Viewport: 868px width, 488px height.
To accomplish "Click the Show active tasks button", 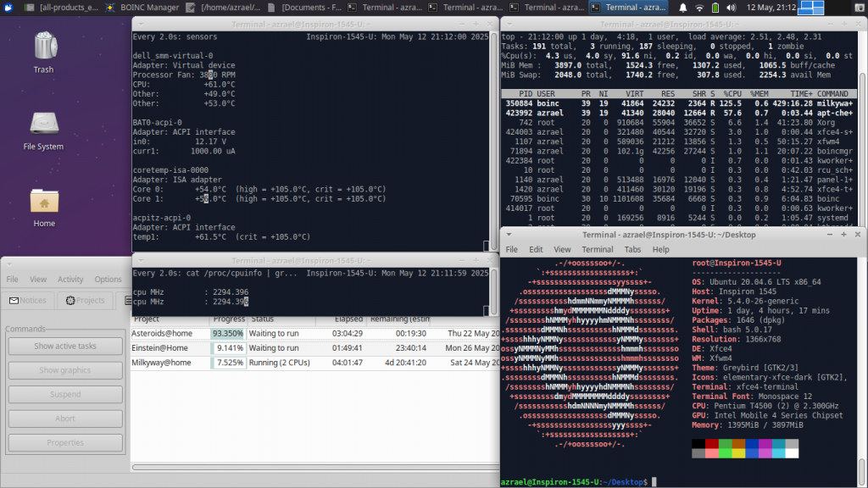I will [65, 346].
